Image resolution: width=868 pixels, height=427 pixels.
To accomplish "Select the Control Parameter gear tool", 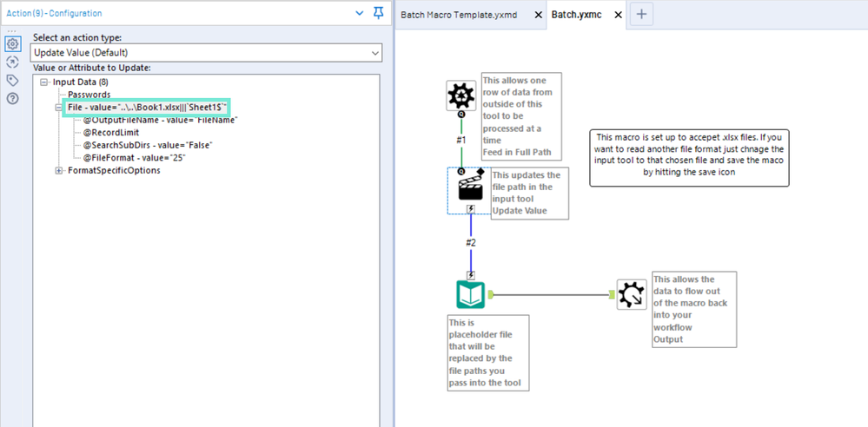I will click(461, 95).
